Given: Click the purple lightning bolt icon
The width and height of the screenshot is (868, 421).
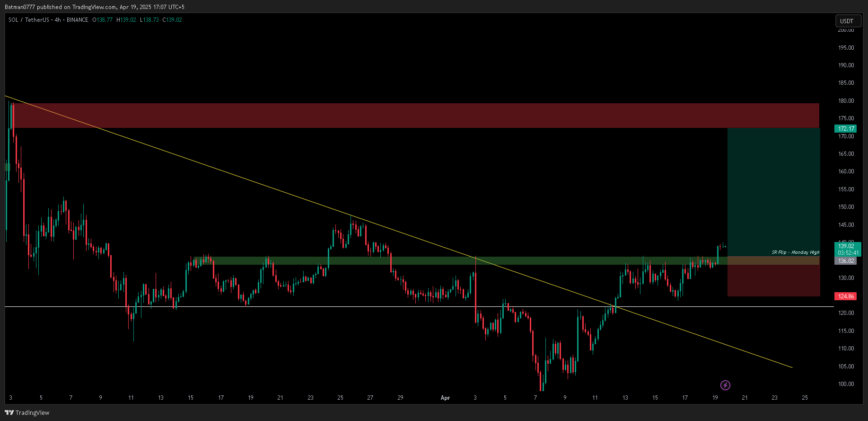Looking at the screenshot, I should [x=725, y=385].
